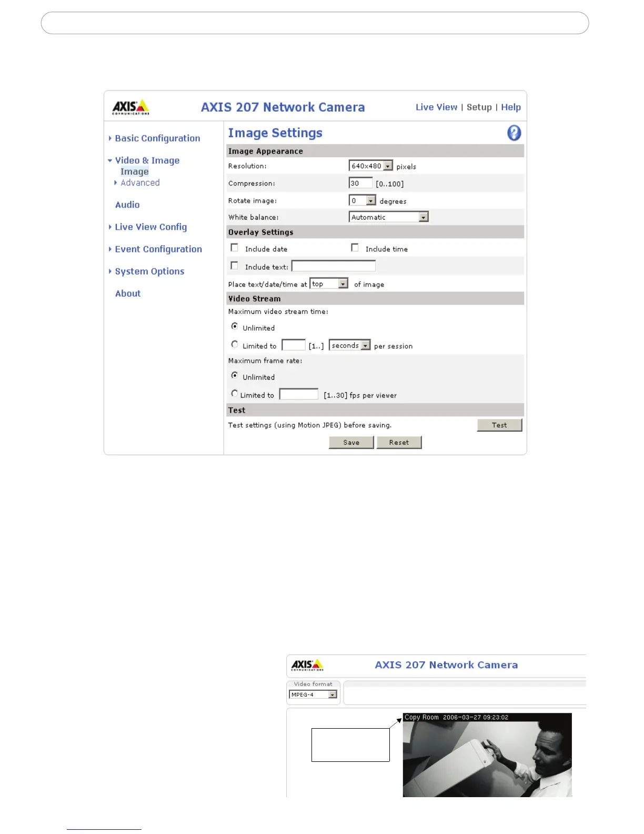Select Unlimited for maximum frame rate
This screenshot has width=644, height=834.
tap(235, 375)
